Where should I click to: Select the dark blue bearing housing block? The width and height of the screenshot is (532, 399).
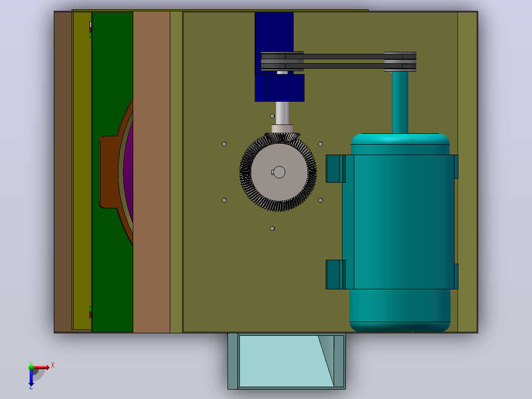(x=279, y=87)
